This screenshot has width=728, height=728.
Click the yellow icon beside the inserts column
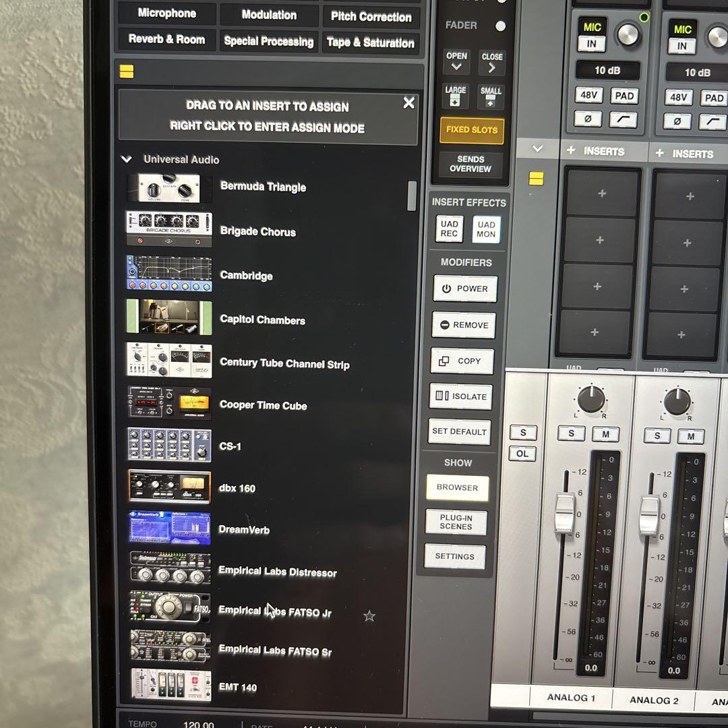tap(536, 178)
